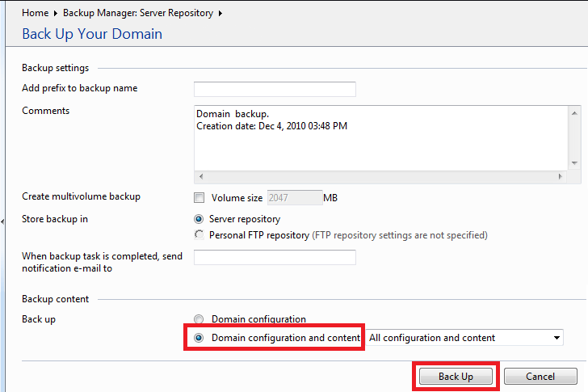Choose Personal FTP repository option
This screenshot has width=588, height=392.
(199, 235)
